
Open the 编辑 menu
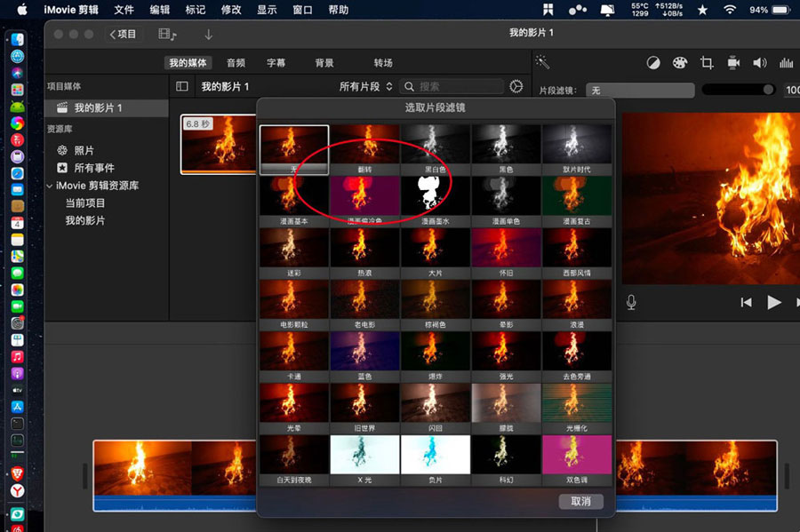pyautogui.click(x=159, y=10)
